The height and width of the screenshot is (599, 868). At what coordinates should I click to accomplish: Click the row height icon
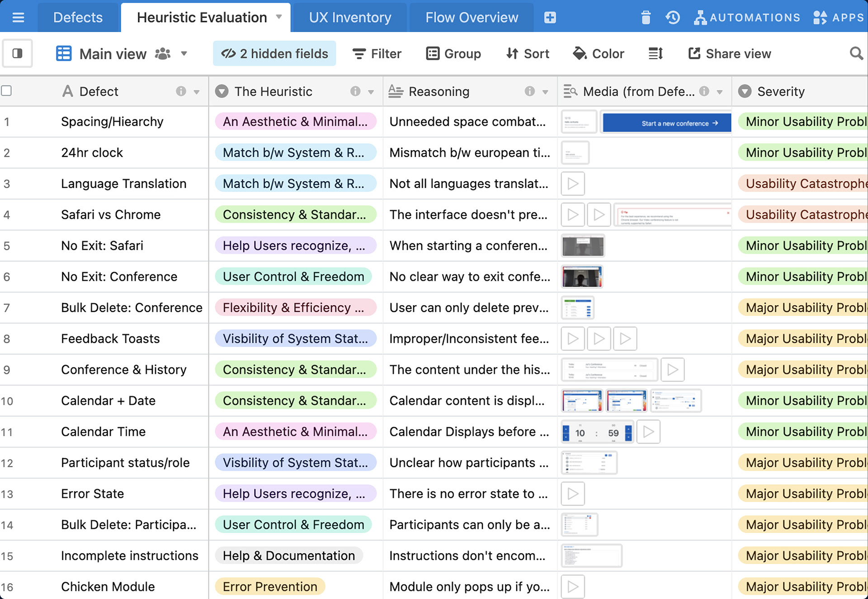[x=656, y=53]
